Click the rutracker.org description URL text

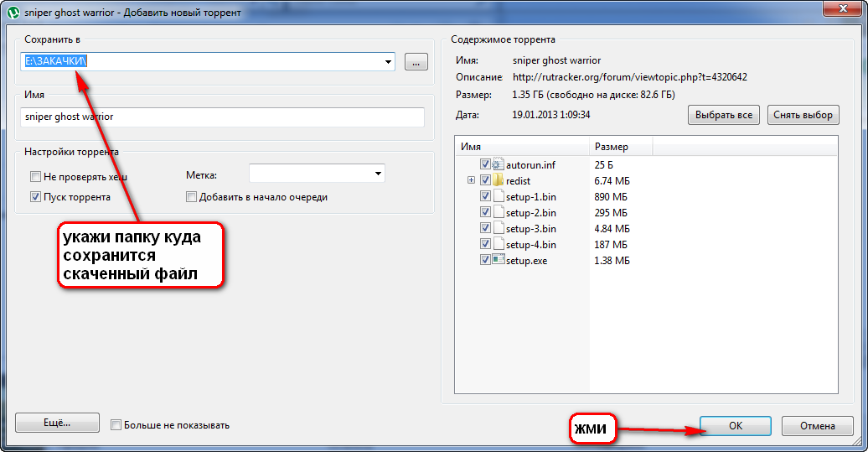629,77
